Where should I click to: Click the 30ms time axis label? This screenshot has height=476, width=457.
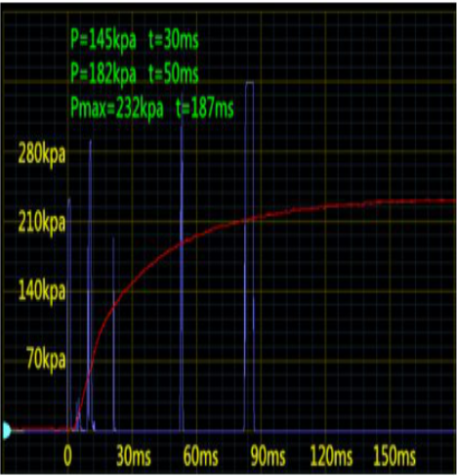[134, 455]
